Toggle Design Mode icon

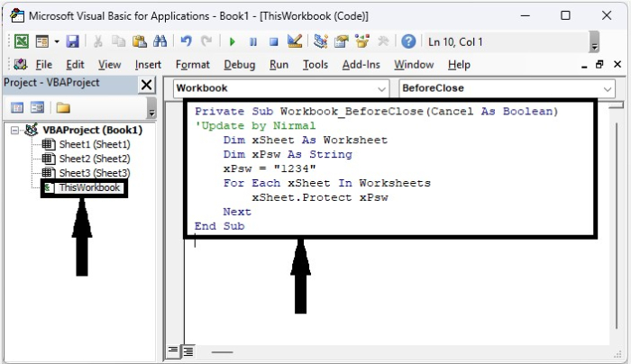pos(295,41)
